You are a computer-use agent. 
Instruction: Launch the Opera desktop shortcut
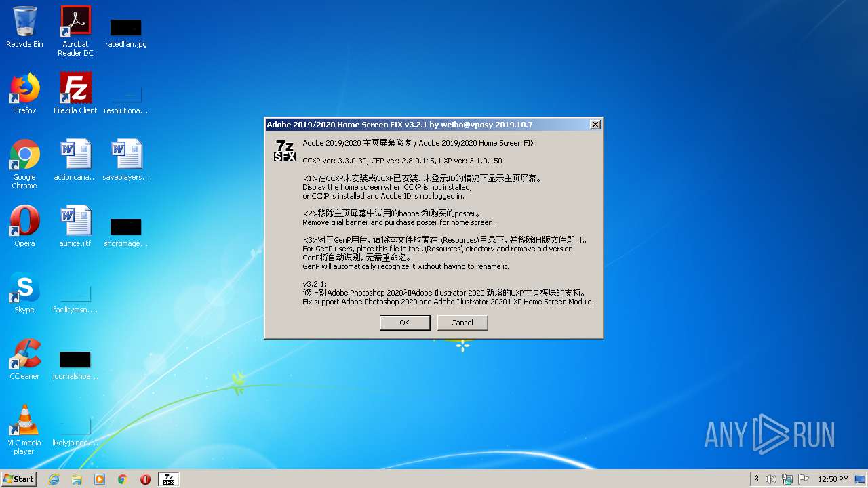pyautogui.click(x=24, y=226)
